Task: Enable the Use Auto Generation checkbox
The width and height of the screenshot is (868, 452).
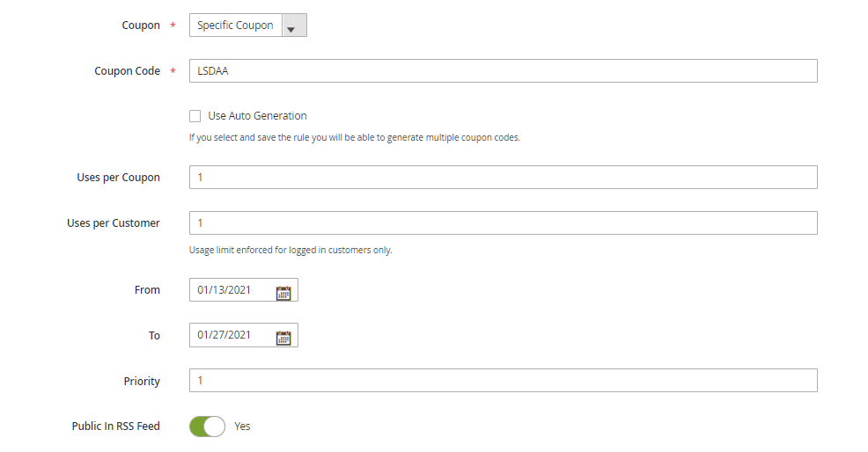Action: pos(195,116)
